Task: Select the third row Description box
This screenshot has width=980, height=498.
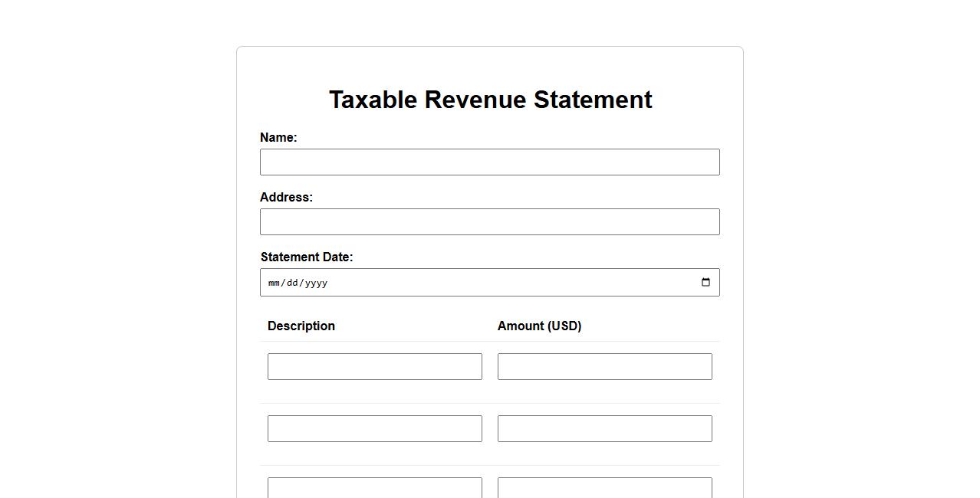Action: click(374, 488)
